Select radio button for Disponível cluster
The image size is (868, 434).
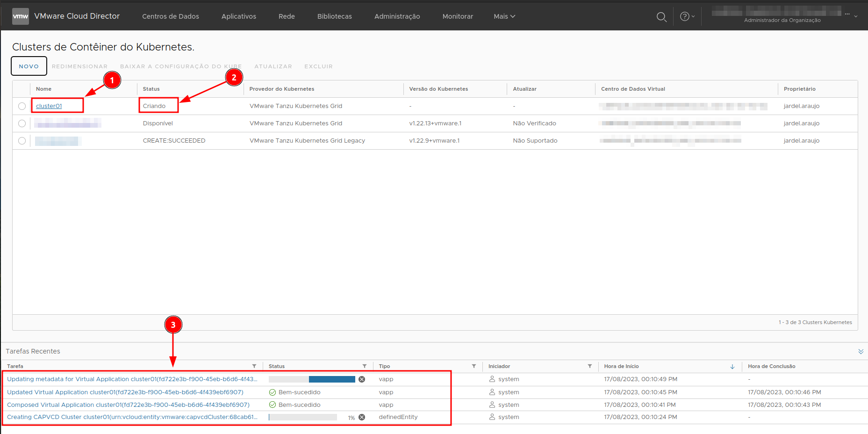(x=22, y=123)
